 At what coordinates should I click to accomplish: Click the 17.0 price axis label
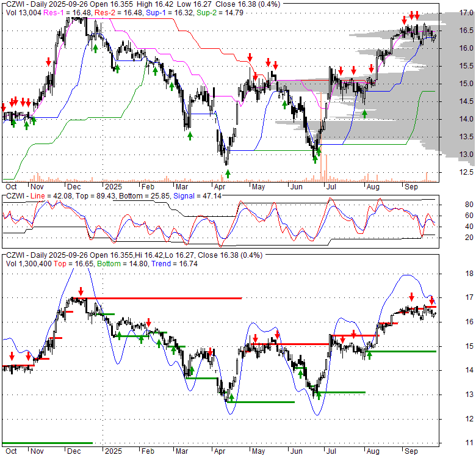point(467,13)
